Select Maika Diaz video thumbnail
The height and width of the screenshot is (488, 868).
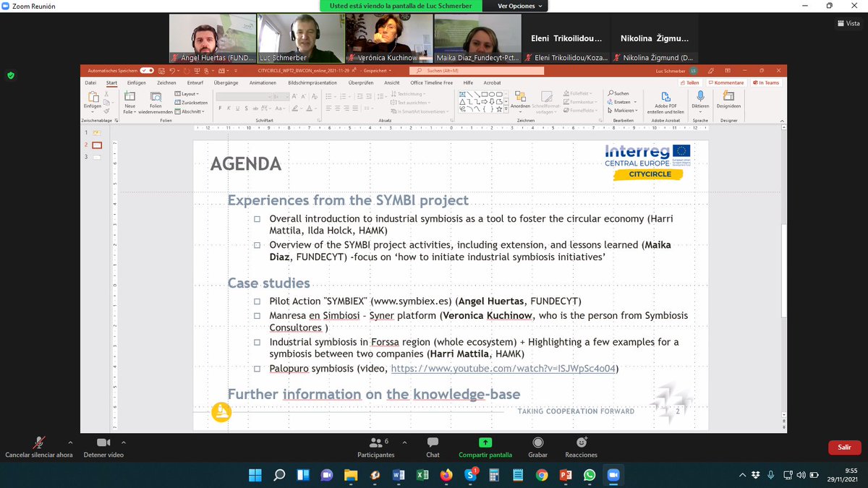pyautogui.click(x=477, y=39)
